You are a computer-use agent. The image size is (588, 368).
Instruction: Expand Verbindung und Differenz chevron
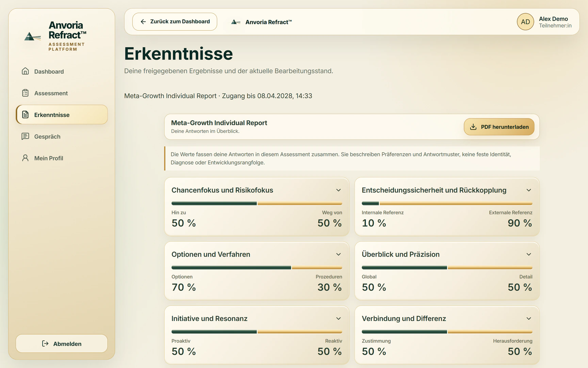(529, 319)
